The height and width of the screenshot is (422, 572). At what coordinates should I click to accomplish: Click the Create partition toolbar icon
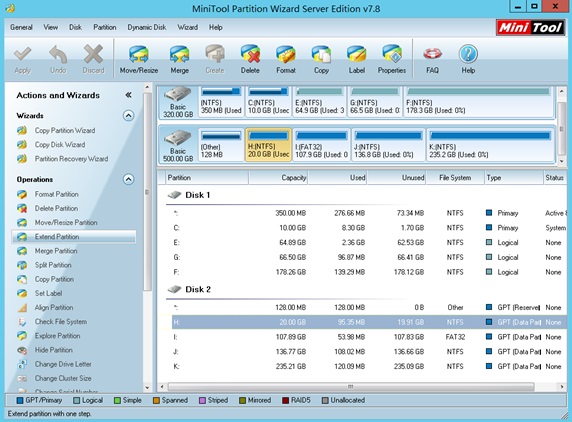[214, 60]
